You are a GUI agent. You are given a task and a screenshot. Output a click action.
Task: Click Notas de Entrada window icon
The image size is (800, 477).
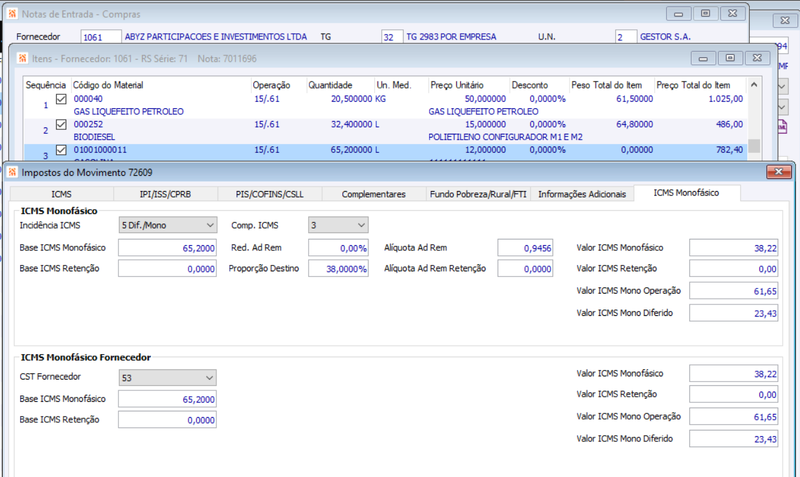[13, 14]
